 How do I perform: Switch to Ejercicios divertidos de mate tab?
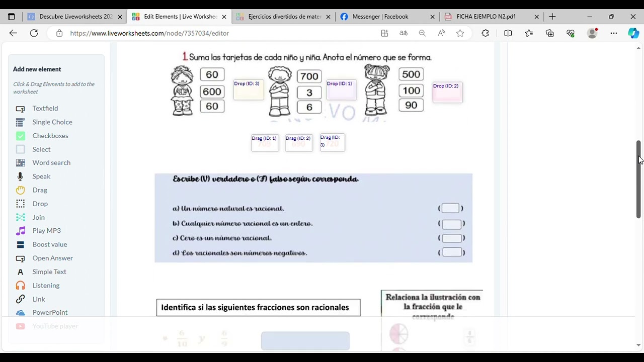[284, 17]
